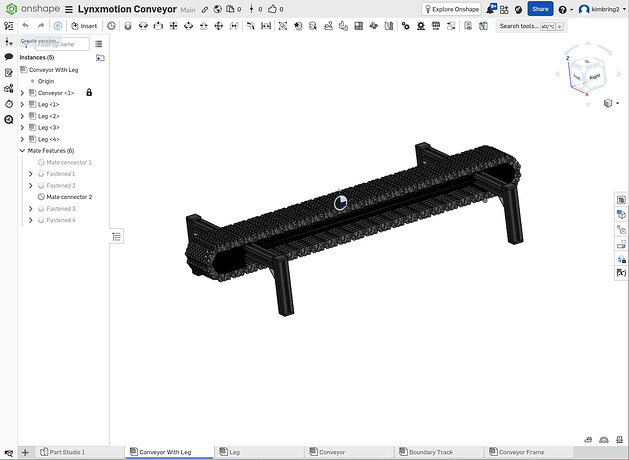The height and width of the screenshot is (460, 629).
Task: Expand the Leg <1> instance
Action: 22,105
